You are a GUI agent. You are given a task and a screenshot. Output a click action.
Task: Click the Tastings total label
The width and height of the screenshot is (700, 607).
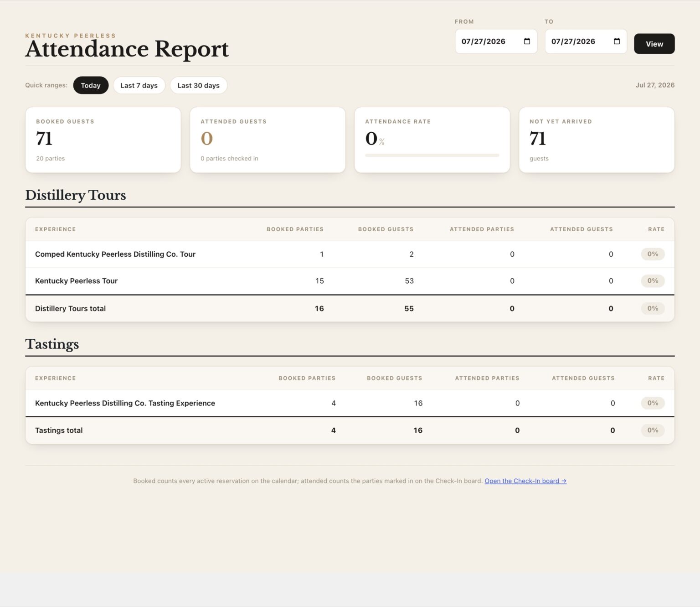click(59, 430)
